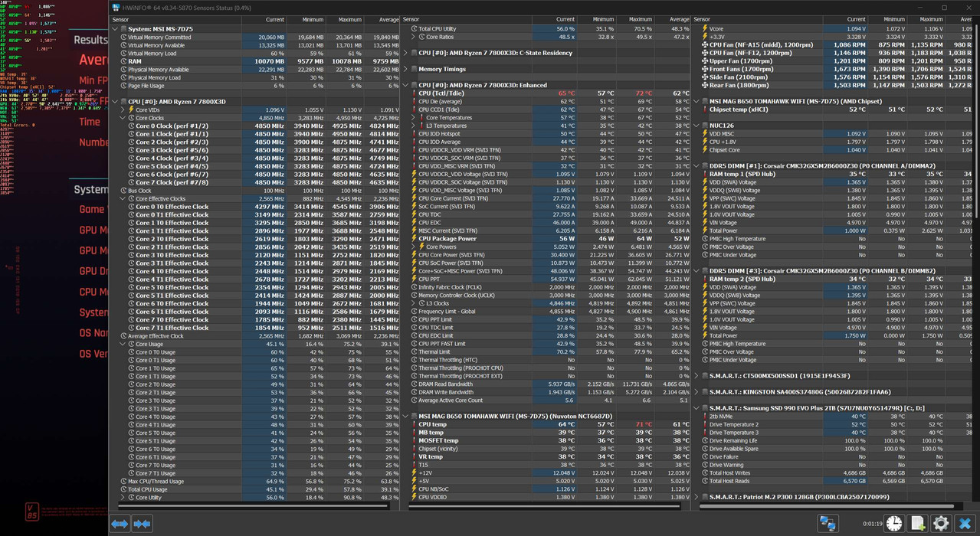Expand the L3 Clocks node
Viewport: 980px width, 536px height.
[413, 303]
